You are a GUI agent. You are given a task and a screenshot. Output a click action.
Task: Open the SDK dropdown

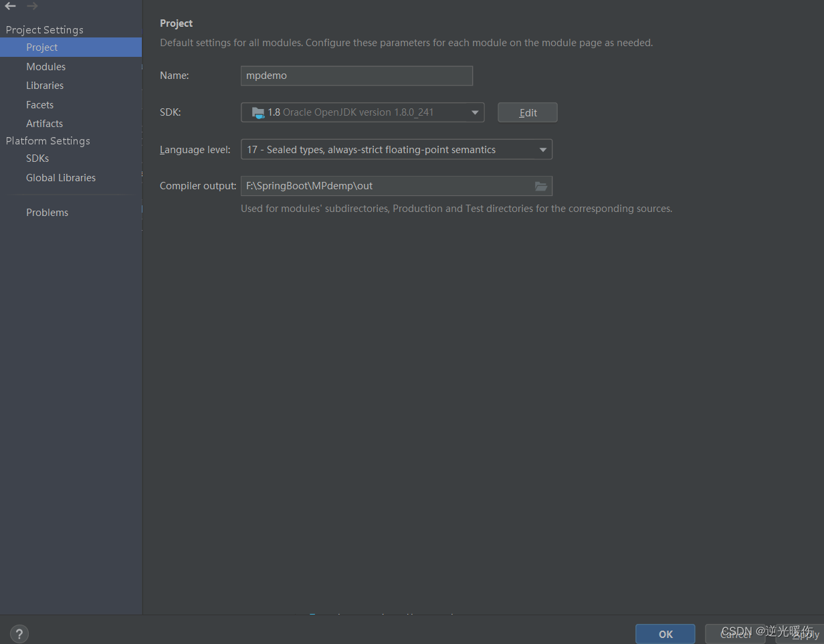click(x=476, y=112)
